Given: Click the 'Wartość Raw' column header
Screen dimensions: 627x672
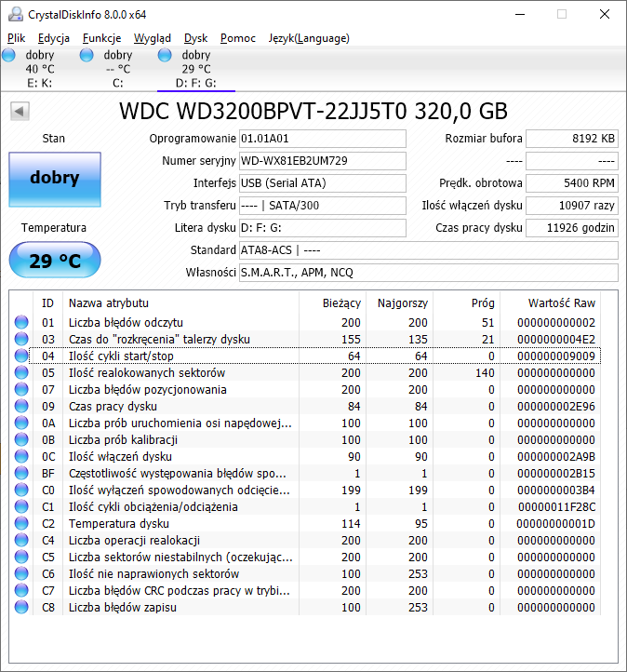Looking at the screenshot, I should [x=551, y=303].
